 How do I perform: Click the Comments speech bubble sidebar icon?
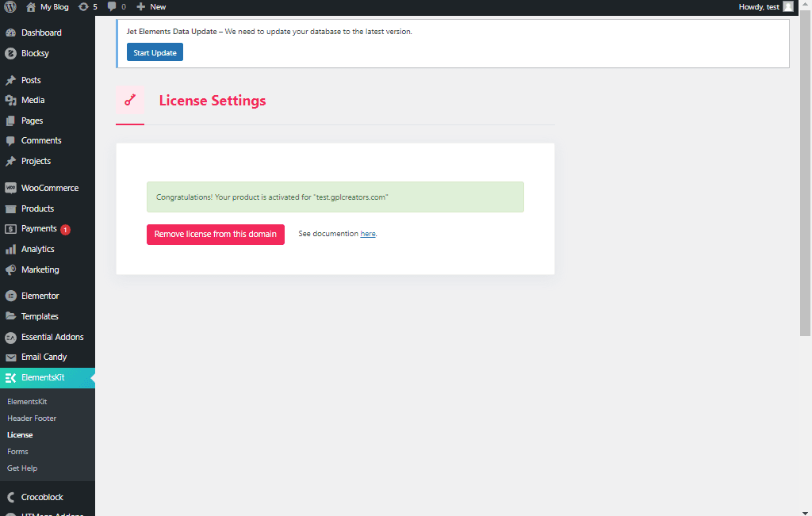[10, 141]
